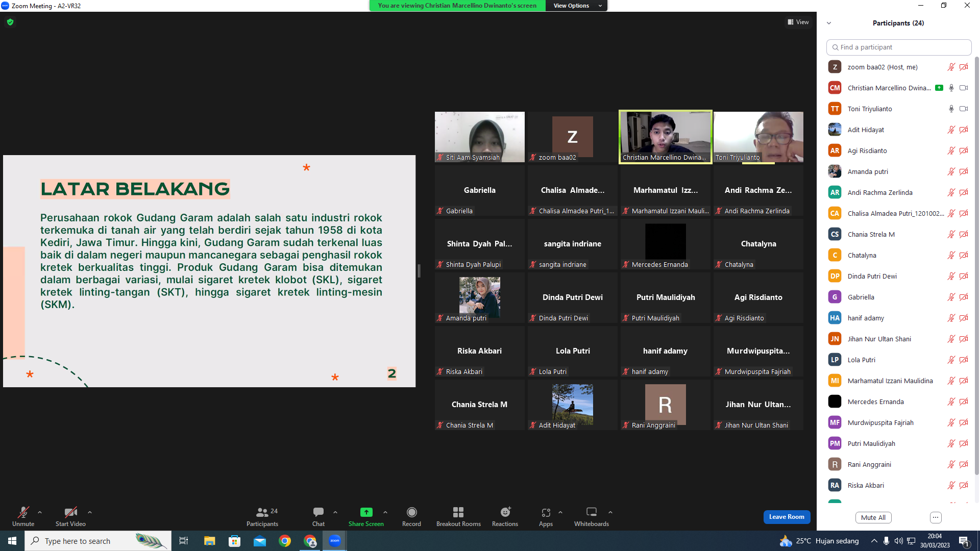Viewport: 980px width, 551px height.
Task: Click the Zoom icon on the taskbar
Action: pyautogui.click(x=335, y=541)
